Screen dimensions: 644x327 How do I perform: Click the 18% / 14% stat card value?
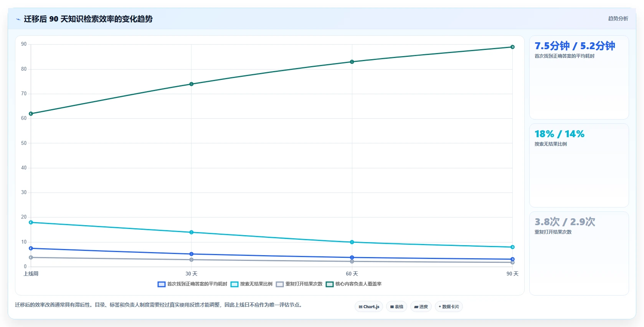point(559,134)
